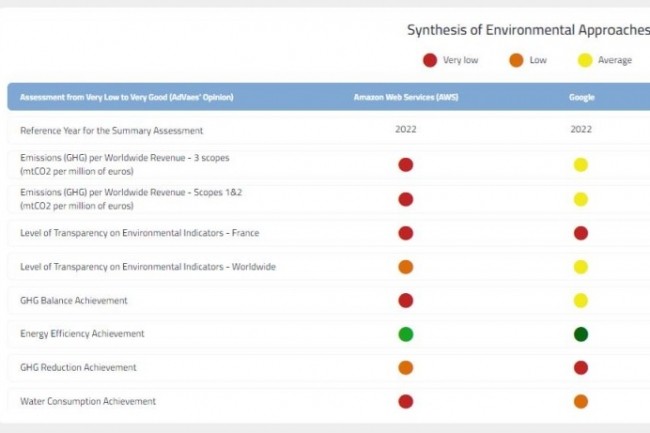Click the Emissions per Revenue Scopes 1&2 label

[131, 199]
